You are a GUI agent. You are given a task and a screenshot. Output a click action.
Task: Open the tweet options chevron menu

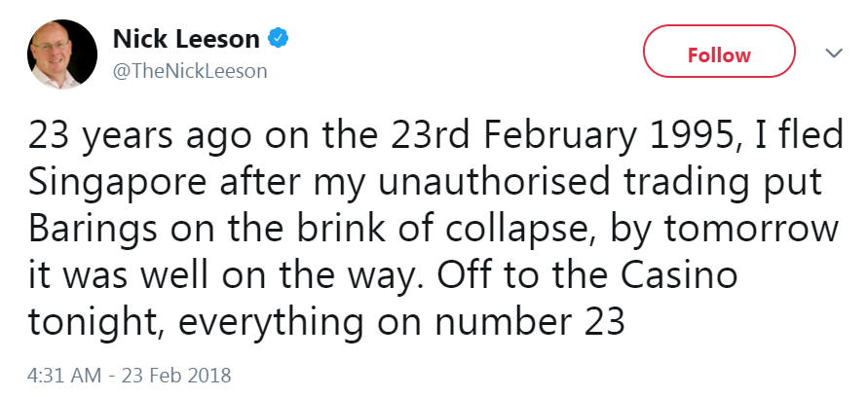tap(831, 54)
